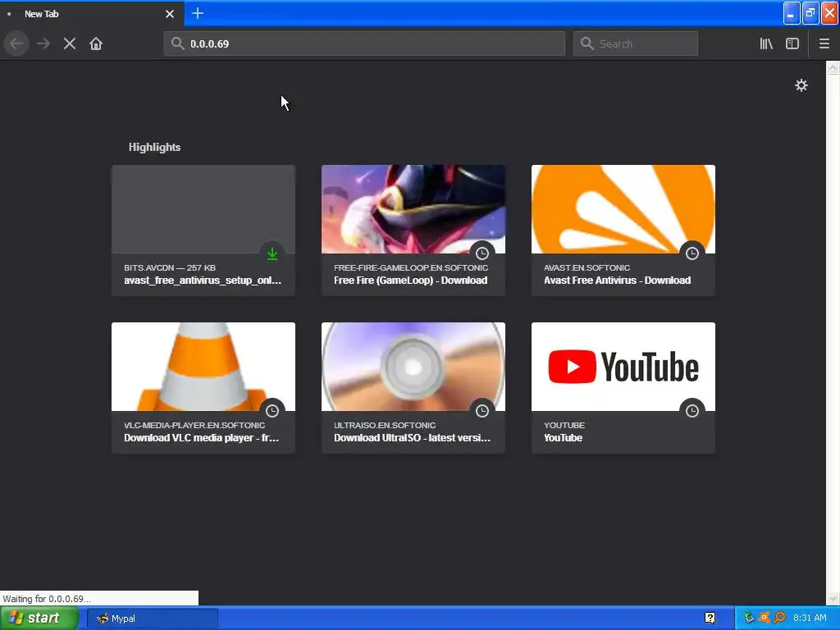Open the VLC media player cone thumbnail
Viewport: 840px width, 630px height.
(203, 367)
